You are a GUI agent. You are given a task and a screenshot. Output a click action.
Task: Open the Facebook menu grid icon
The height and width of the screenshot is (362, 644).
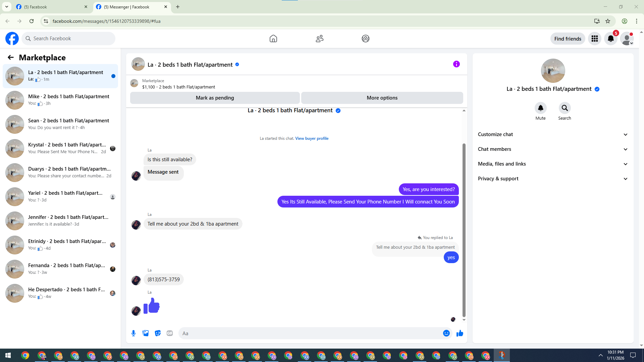pos(595,39)
